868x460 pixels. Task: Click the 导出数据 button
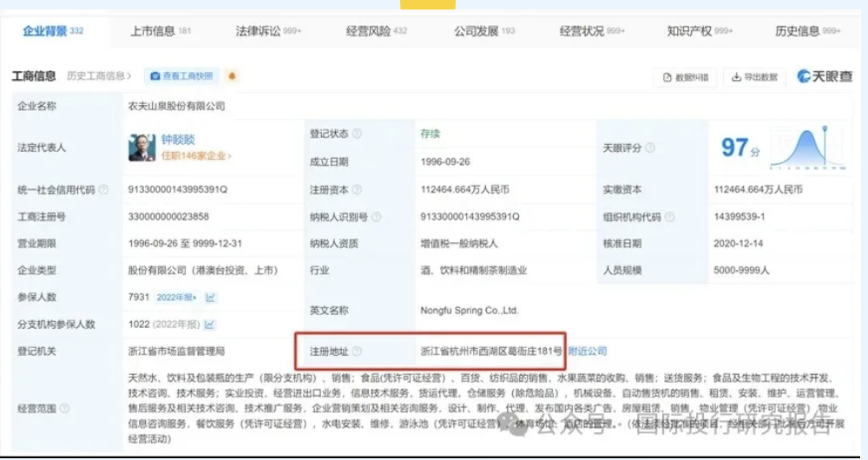[x=754, y=77]
